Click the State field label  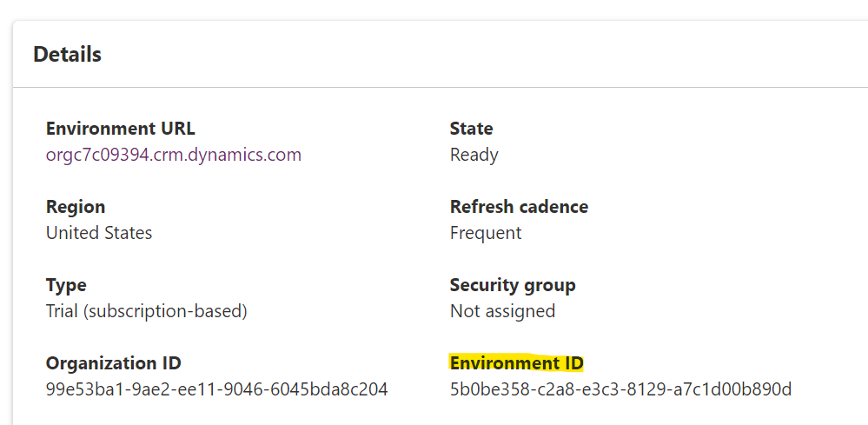click(472, 129)
